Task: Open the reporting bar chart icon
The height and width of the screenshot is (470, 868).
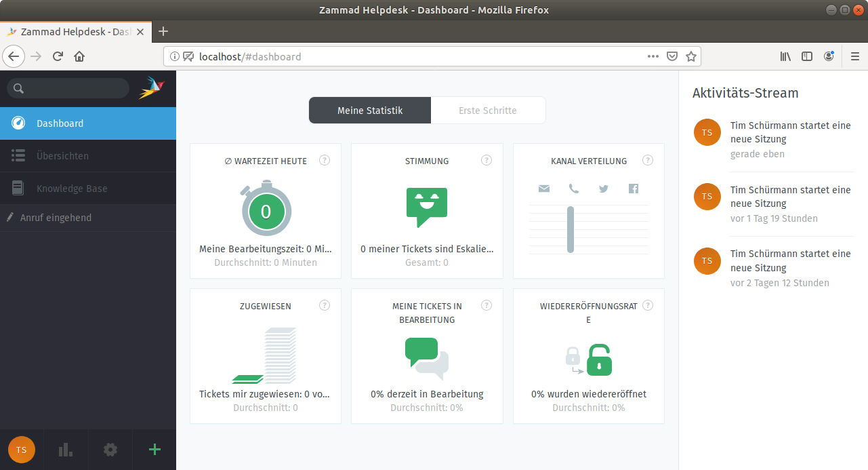Action: tap(66, 450)
